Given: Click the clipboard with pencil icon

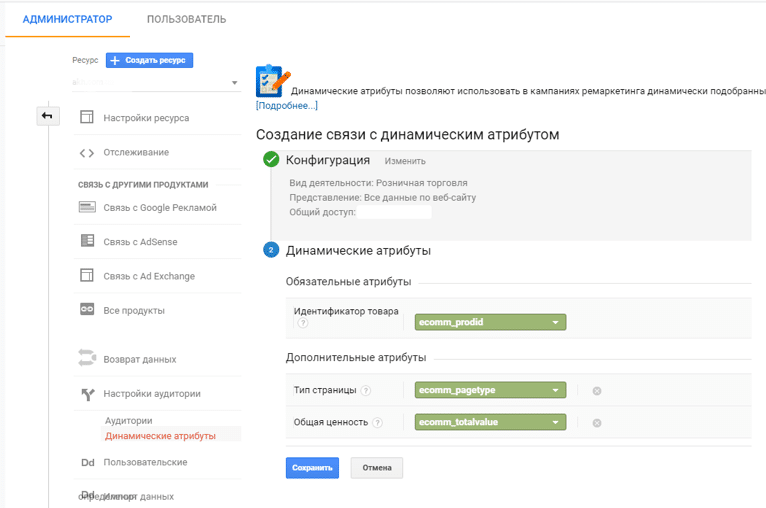Looking at the screenshot, I should 273,81.
